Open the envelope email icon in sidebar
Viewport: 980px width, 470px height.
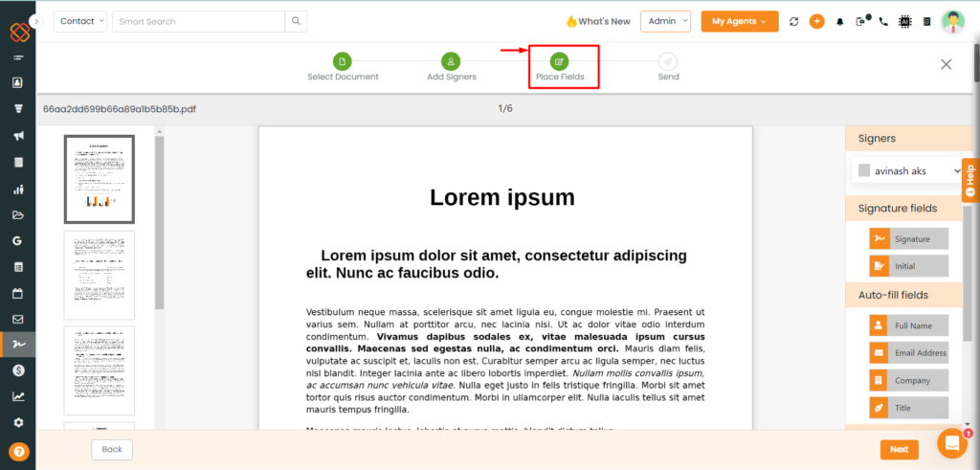click(x=18, y=320)
